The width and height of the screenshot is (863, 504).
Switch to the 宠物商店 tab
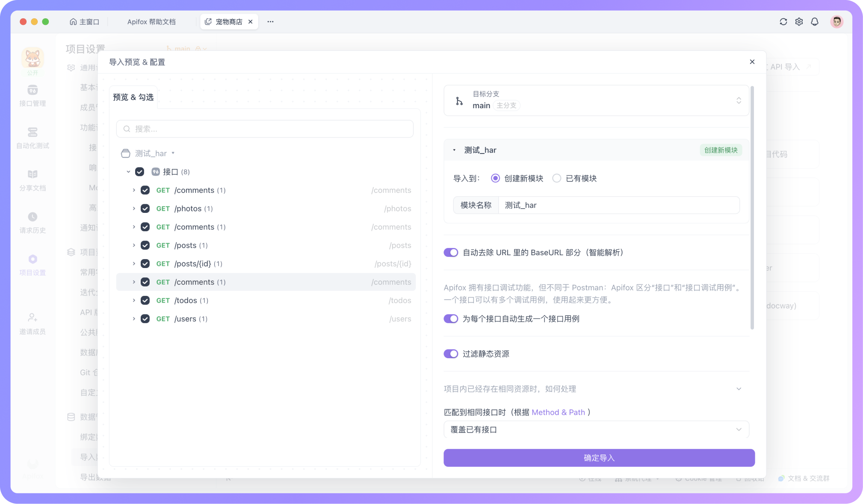[229, 21]
